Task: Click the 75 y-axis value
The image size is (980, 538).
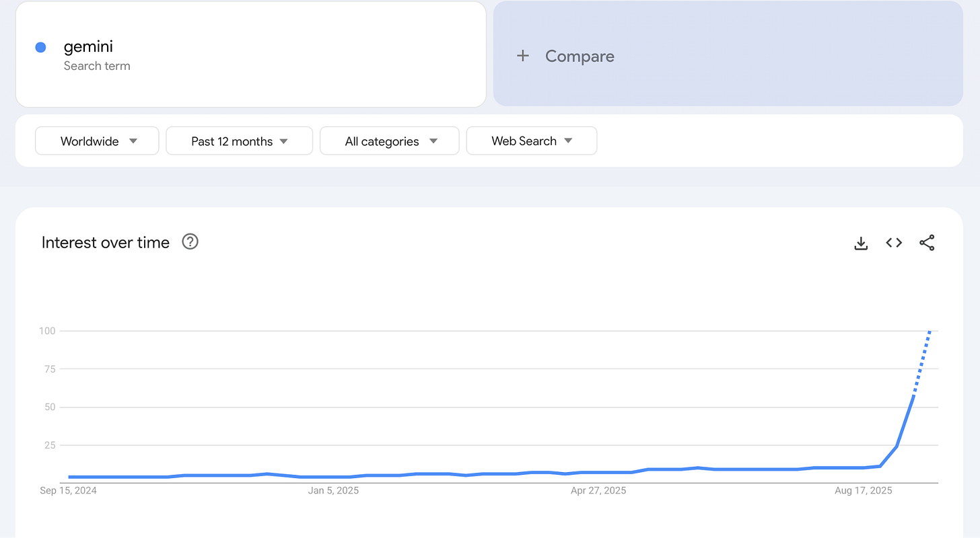Action: (x=50, y=369)
